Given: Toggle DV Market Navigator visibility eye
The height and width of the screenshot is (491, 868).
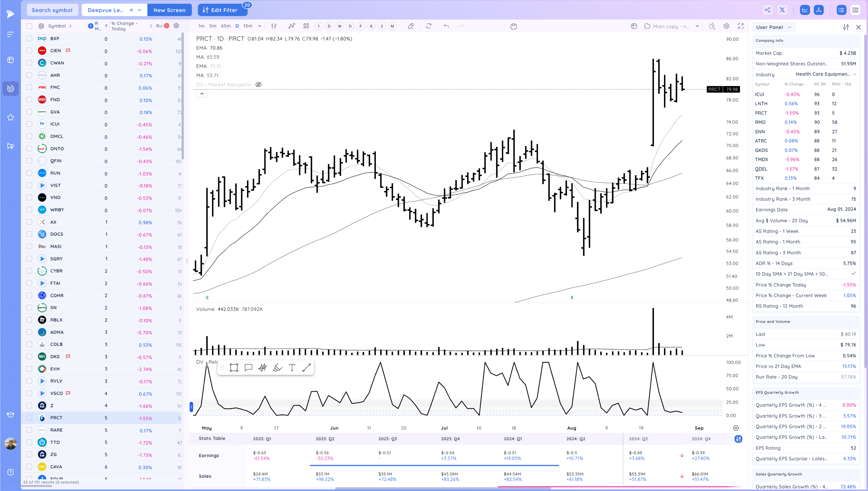Looking at the screenshot, I should click(x=258, y=85).
